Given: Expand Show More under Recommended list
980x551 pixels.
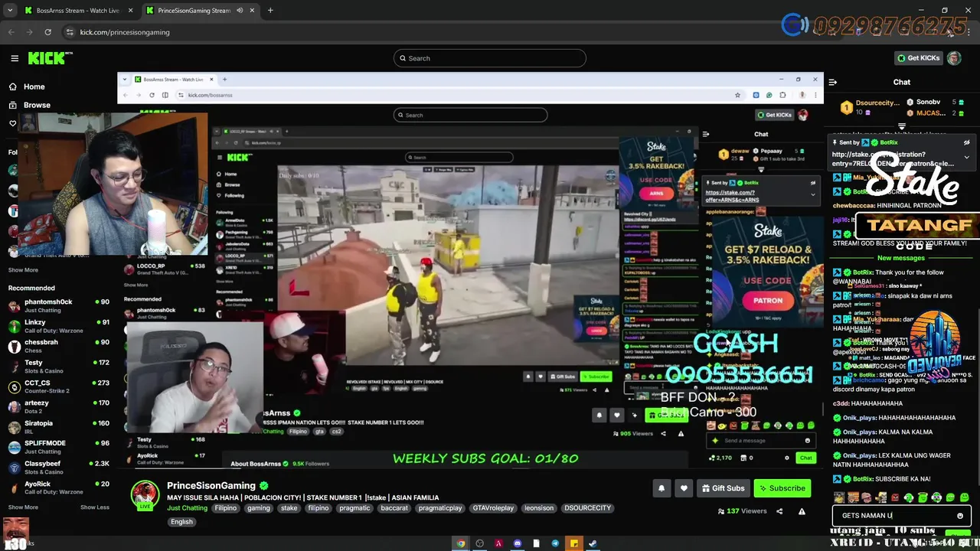Looking at the screenshot, I should pyautogui.click(x=23, y=507).
